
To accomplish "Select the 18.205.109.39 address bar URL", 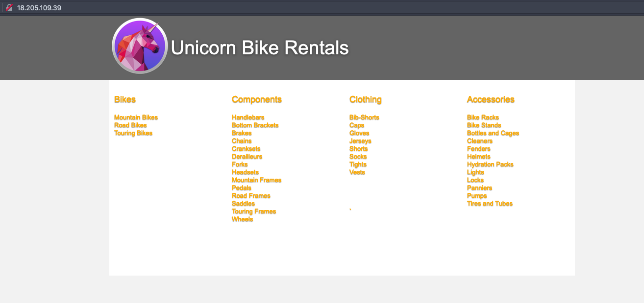I will (39, 8).
